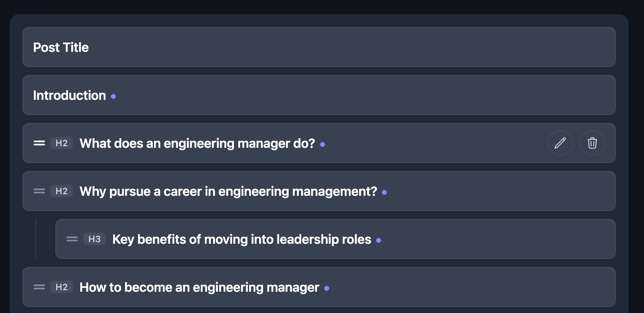
Task: Select 'Key benefits of moving into leadership roles'
Action: (242, 239)
